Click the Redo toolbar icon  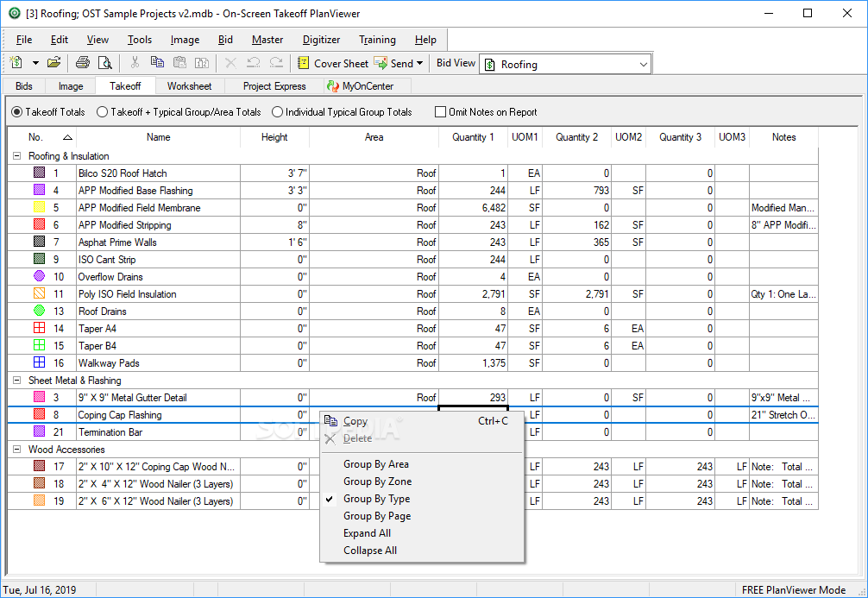pyautogui.click(x=276, y=63)
